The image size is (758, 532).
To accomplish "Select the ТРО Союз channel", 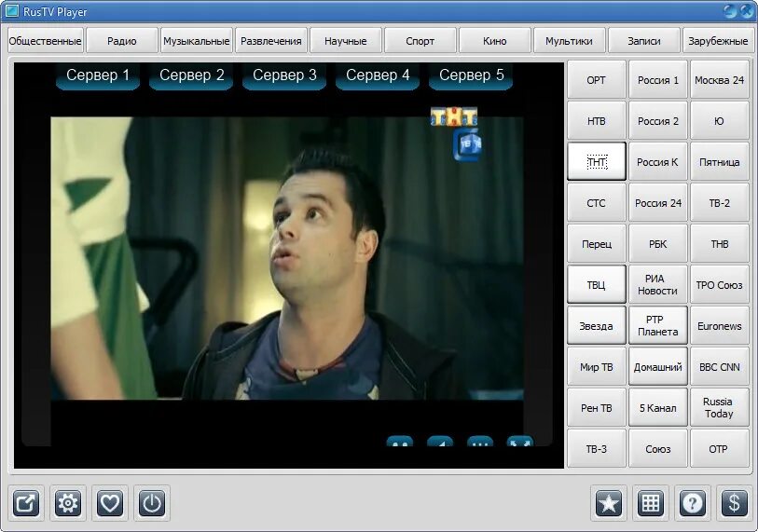I will (720, 284).
